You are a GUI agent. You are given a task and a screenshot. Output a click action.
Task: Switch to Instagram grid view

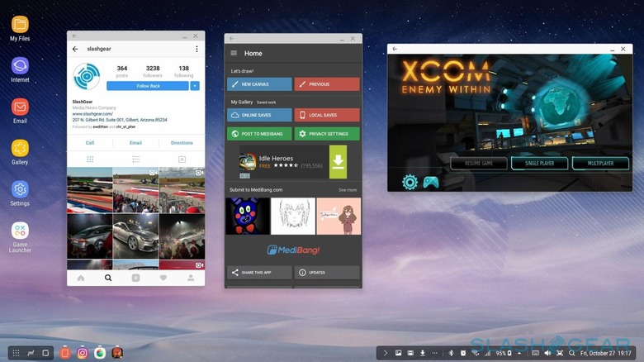(90, 159)
